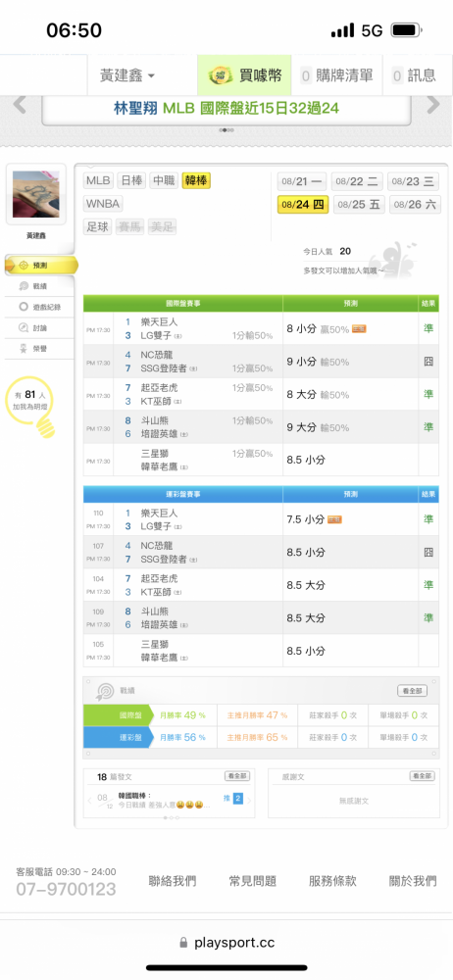
Task: Click 看全部 button in 戰績 section
Action: pyautogui.click(x=413, y=691)
